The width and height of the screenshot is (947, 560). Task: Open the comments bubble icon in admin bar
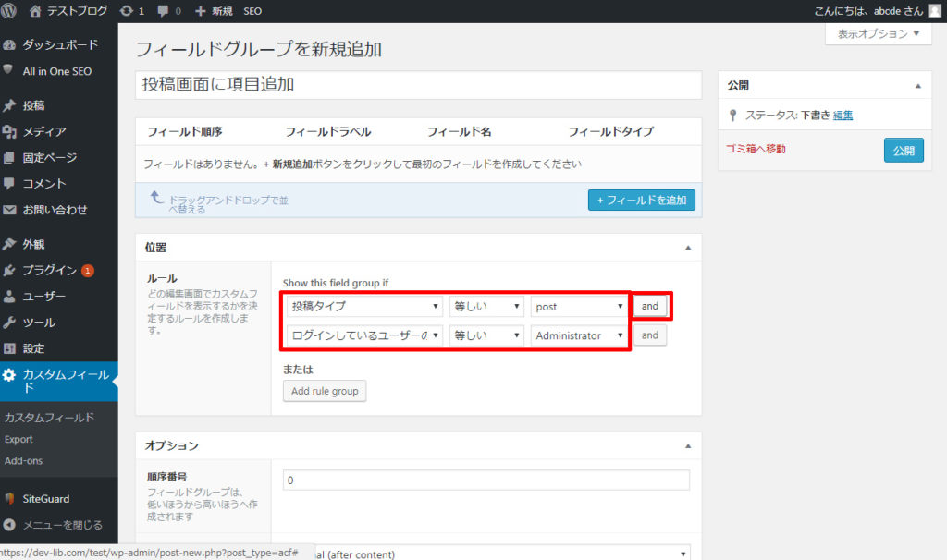164,11
